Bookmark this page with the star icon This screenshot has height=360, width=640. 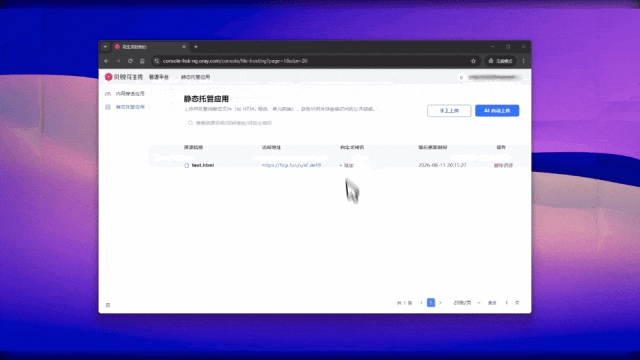pyautogui.click(x=473, y=61)
